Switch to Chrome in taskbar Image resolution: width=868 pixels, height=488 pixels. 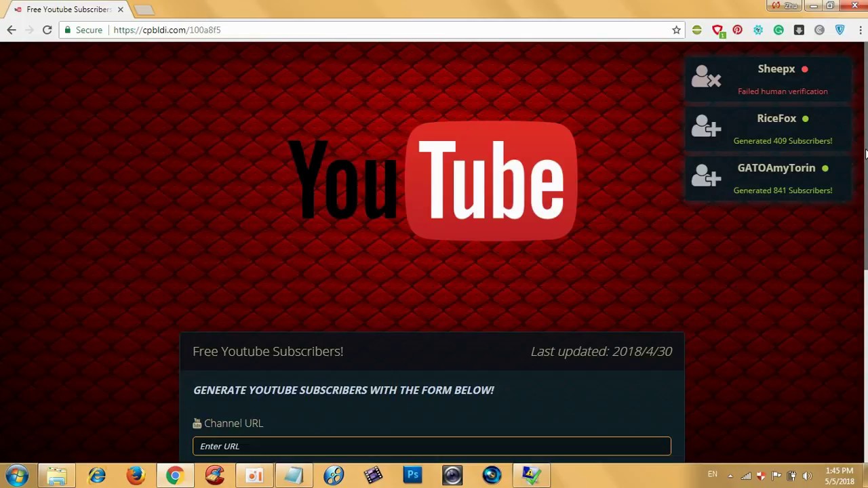point(176,475)
